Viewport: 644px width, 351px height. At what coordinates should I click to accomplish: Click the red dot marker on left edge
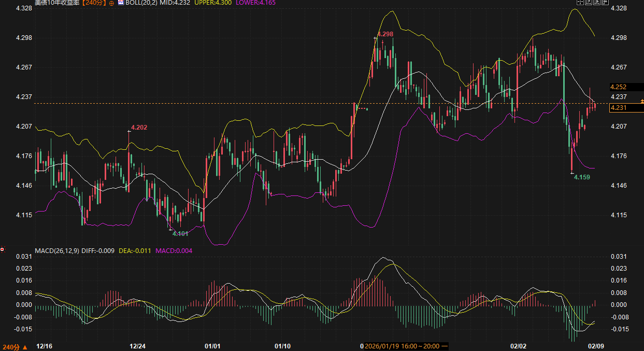pyautogui.click(x=3, y=250)
